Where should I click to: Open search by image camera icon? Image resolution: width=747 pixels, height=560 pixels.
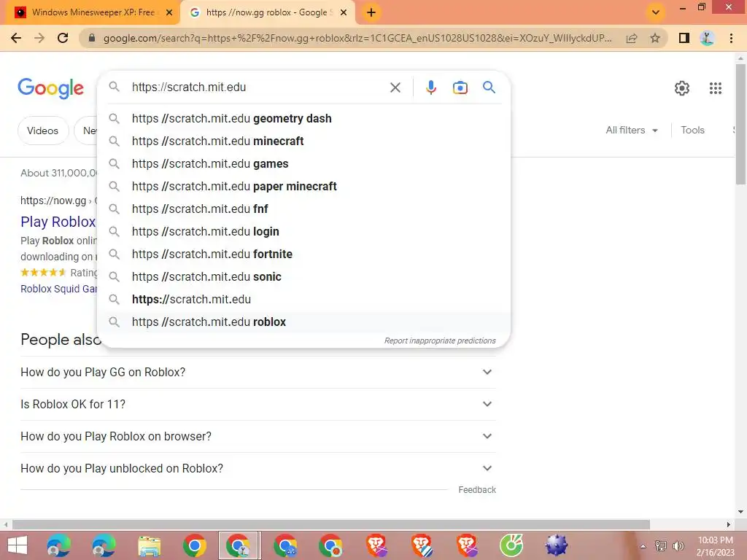460,87
